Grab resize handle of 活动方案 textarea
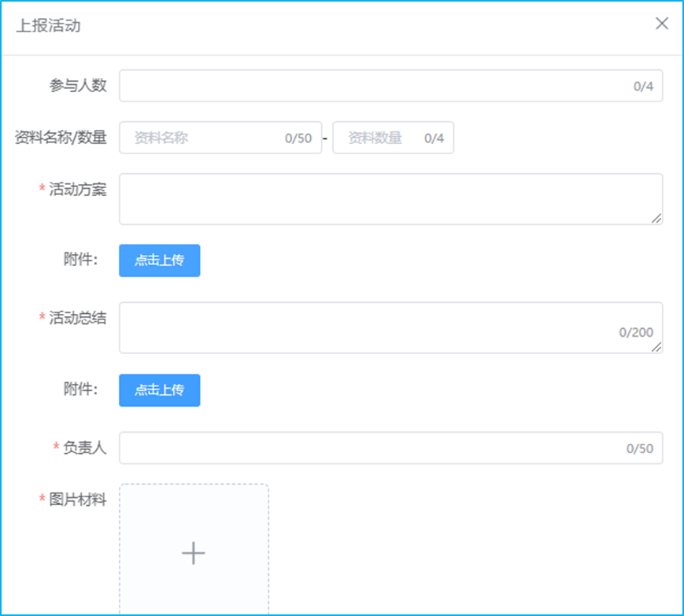The image size is (684, 616). (x=656, y=219)
